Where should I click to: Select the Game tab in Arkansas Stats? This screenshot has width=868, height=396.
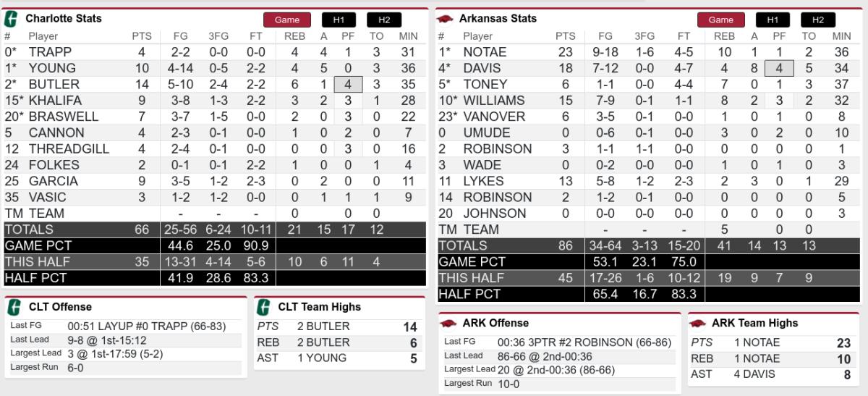pos(720,20)
